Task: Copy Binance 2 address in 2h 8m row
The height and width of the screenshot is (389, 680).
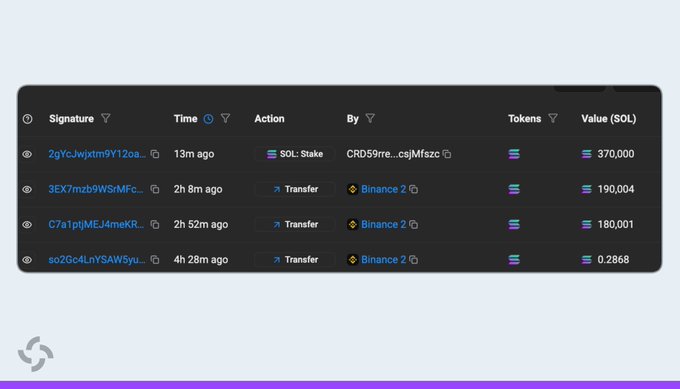Action: [414, 189]
